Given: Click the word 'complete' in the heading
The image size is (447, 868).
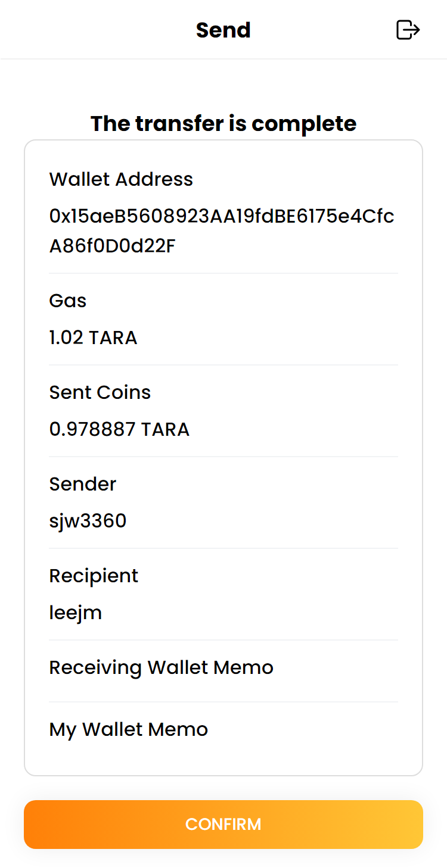Looking at the screenshot, I should click(x=304, y=124).
